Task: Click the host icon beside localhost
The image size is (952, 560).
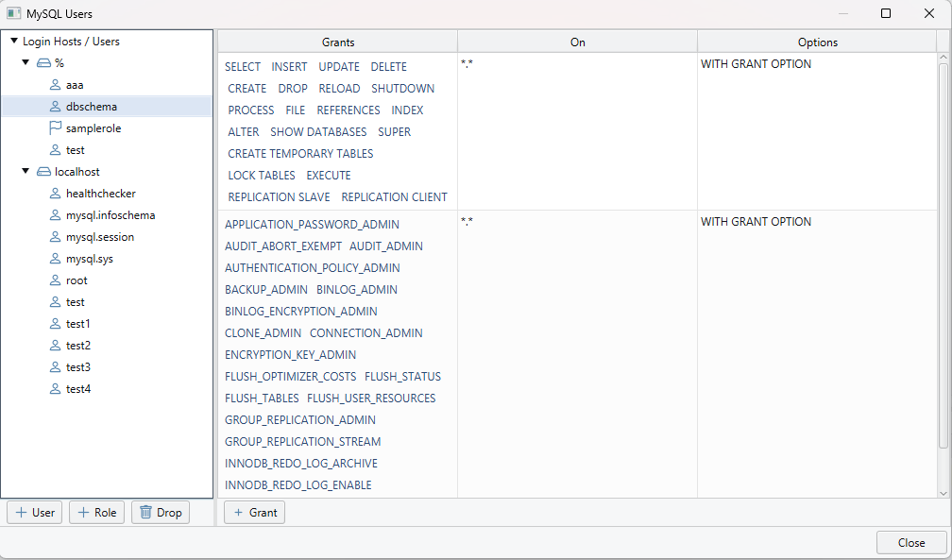Action: tap(43, 172)
